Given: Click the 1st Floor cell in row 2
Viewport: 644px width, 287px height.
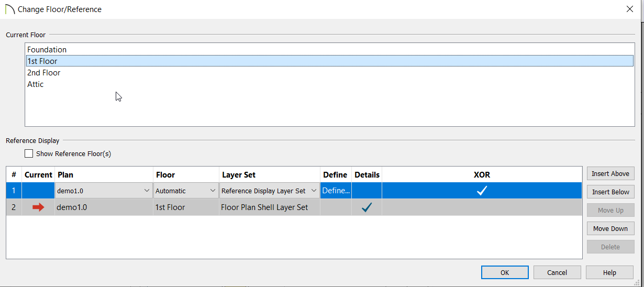Looking at the screenshot, I should (186, 207).
